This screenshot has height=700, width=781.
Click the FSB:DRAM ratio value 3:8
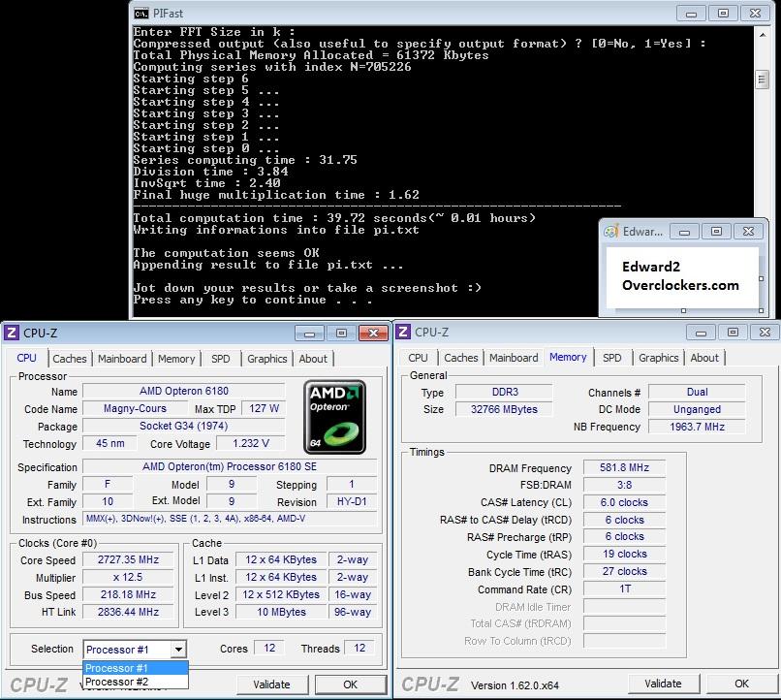coord(624,485)
